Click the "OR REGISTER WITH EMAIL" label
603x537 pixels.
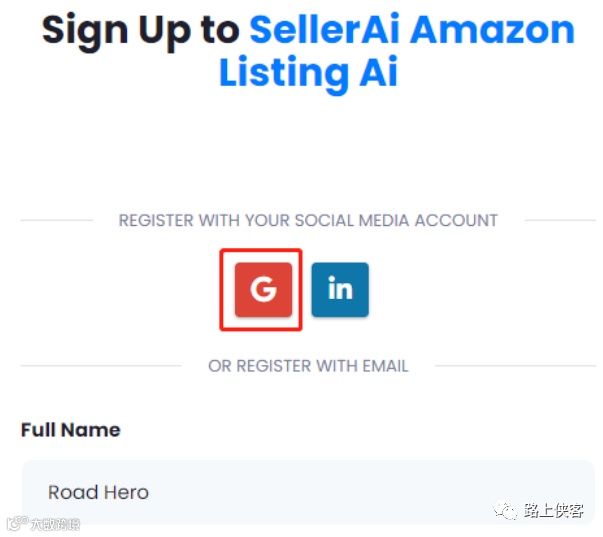tap(308, 366)
